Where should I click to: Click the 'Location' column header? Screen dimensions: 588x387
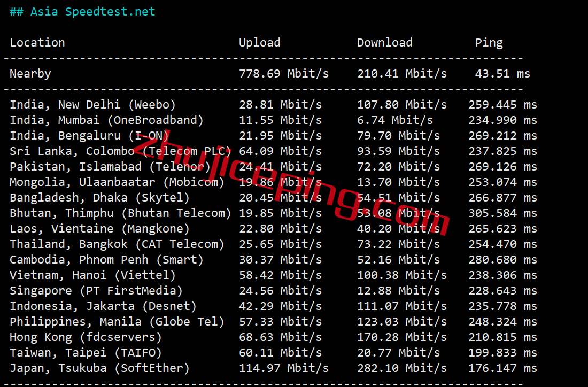tap(37, 42)
